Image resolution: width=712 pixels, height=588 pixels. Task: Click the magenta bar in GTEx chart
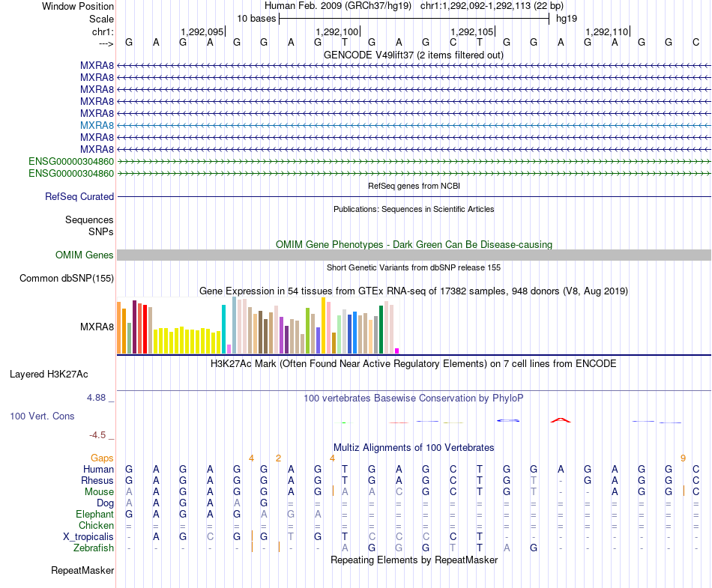397,351
